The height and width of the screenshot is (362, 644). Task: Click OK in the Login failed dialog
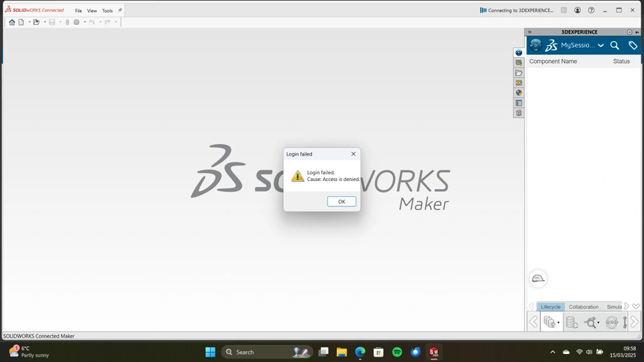click(x=341, y=202)
